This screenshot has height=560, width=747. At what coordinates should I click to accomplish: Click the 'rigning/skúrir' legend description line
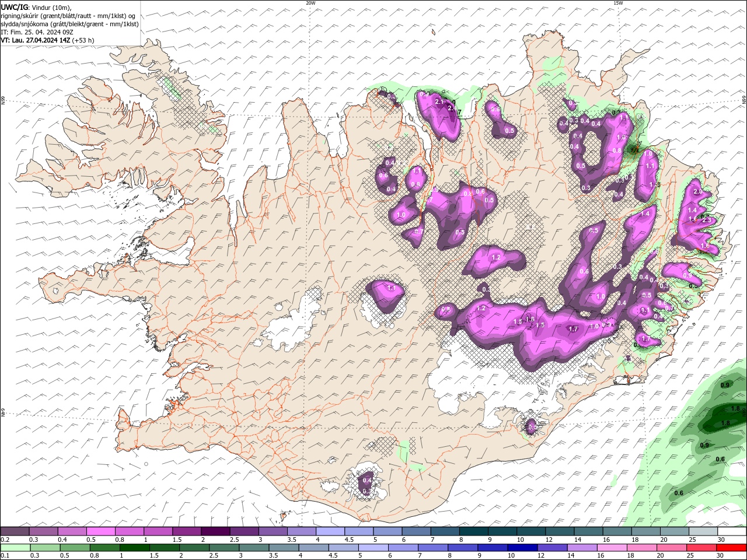68,16
